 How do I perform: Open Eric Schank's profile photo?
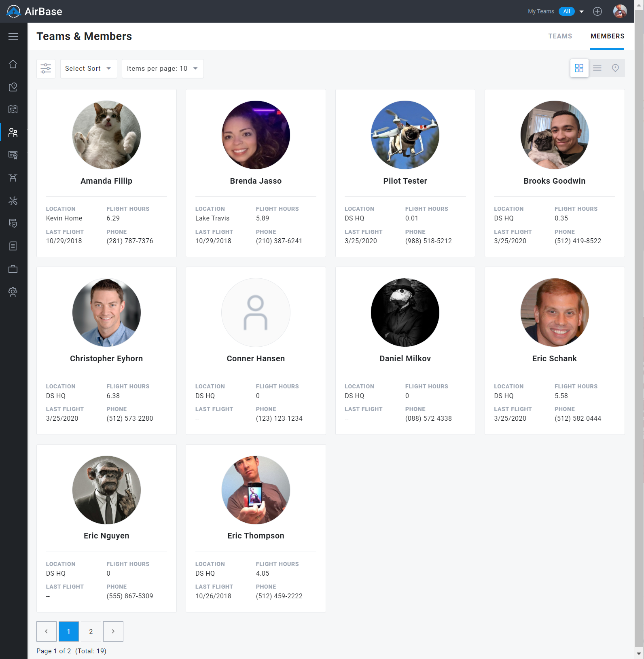pyautogui.click(x=555, y=312)
